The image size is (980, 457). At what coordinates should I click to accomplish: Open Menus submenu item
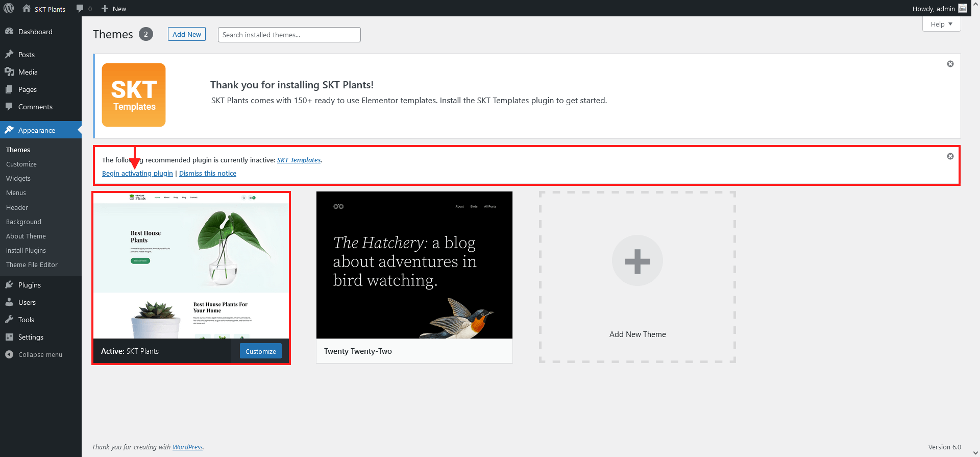point(16,193)
